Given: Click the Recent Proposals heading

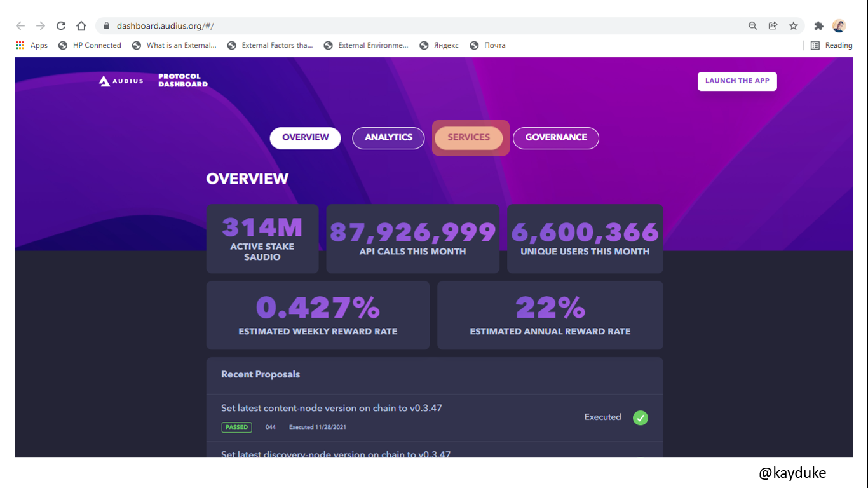Looking at the screenshot, I should coord(261,374).
